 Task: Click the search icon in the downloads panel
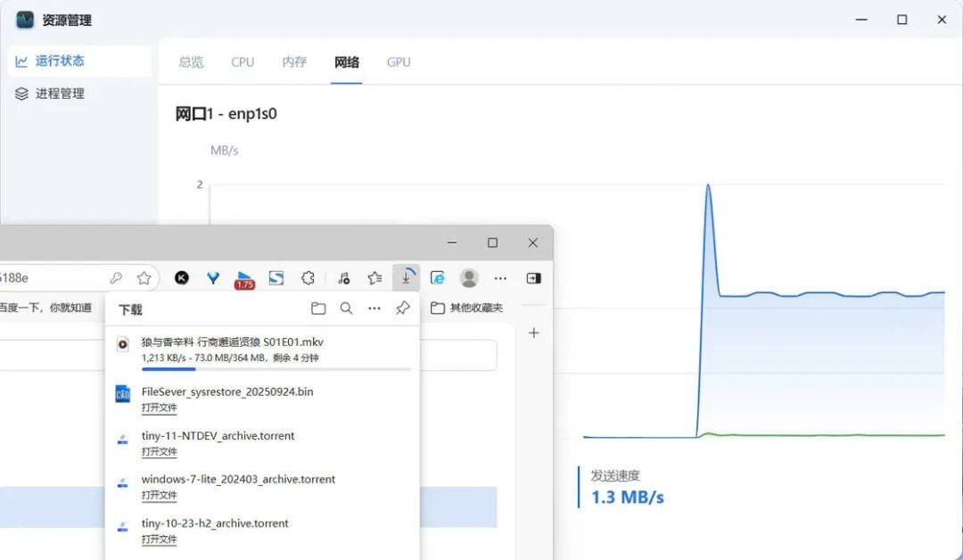click(x=346, y=309)
